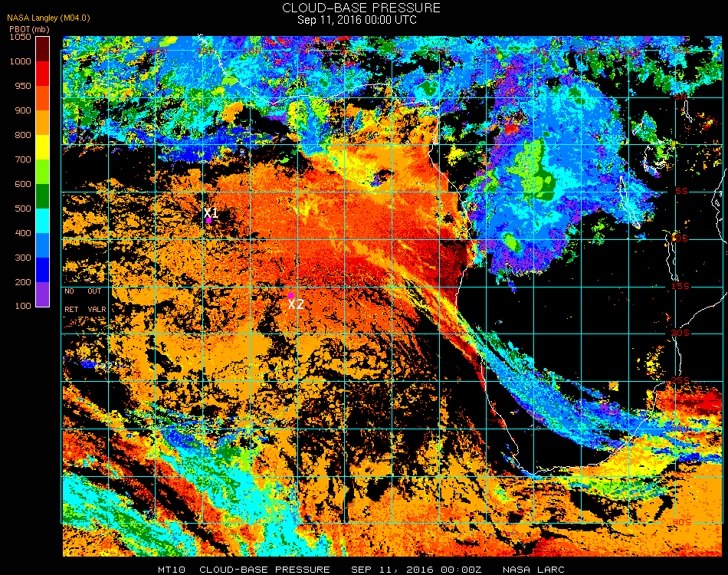Viewport: 728px width, 575px height.
Task: Click the 500 value on the legend
Action: (x=23, y=209)
